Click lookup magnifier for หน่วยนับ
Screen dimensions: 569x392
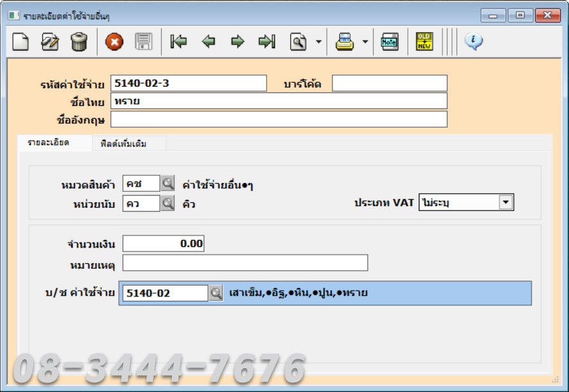click(168, 203)
